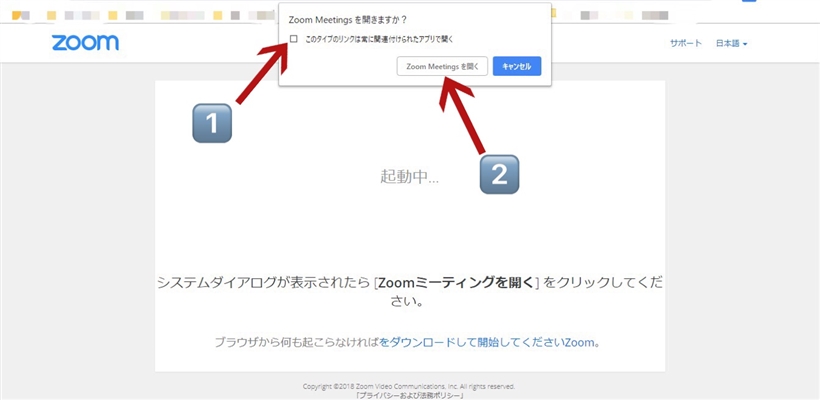This screenshot has height=400, width=820.
Task: Click the Zoom logo in header
Action: [85, 43]
